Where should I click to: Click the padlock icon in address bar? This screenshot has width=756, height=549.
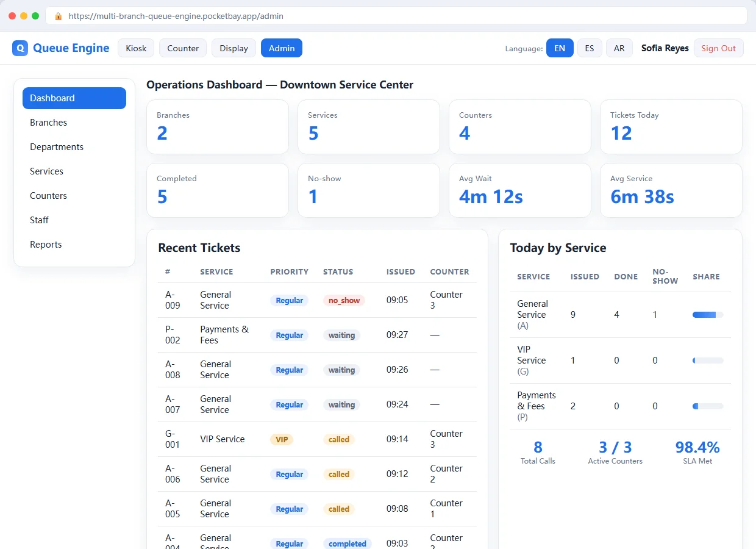tap(59, 16)
